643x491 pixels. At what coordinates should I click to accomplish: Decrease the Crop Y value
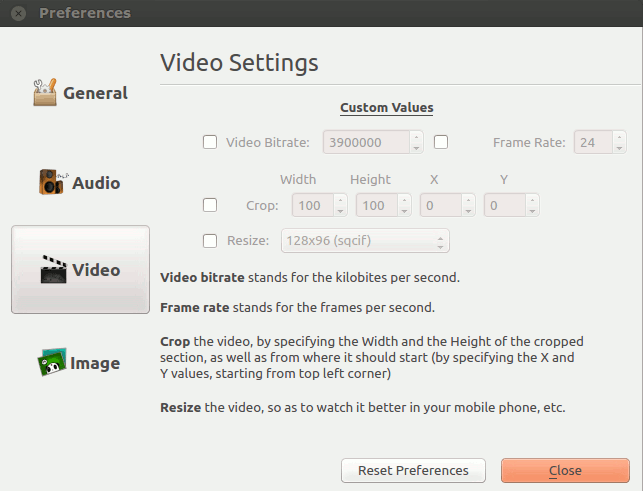(x=532, y=211)
